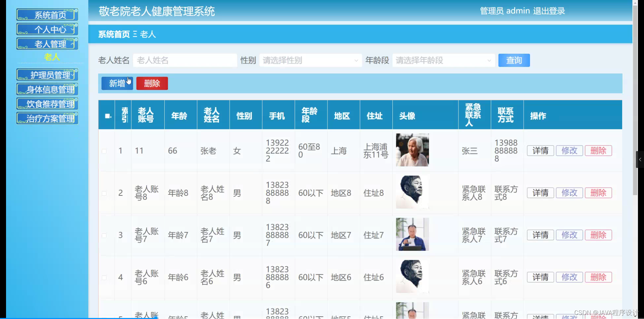Click the 敬老院老人健康管理系统 title
The height and width of the screenshot is (319, 644).
pos(157,11)
